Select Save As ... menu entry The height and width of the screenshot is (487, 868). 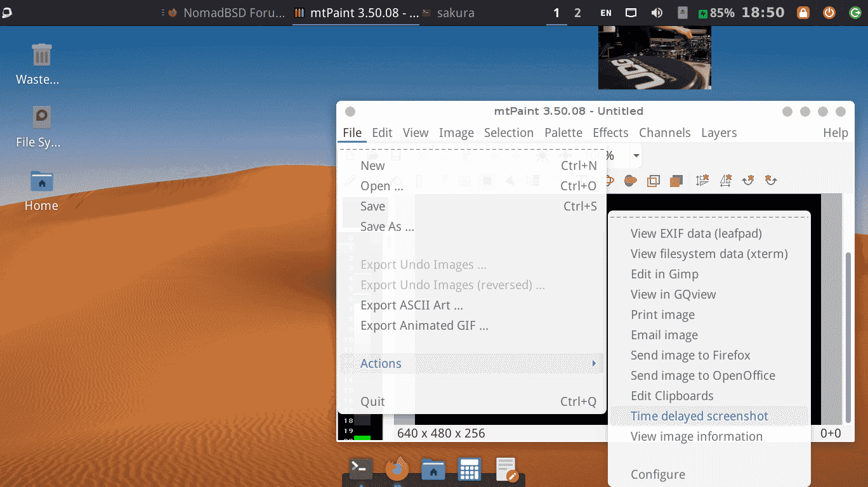point(472,226)
